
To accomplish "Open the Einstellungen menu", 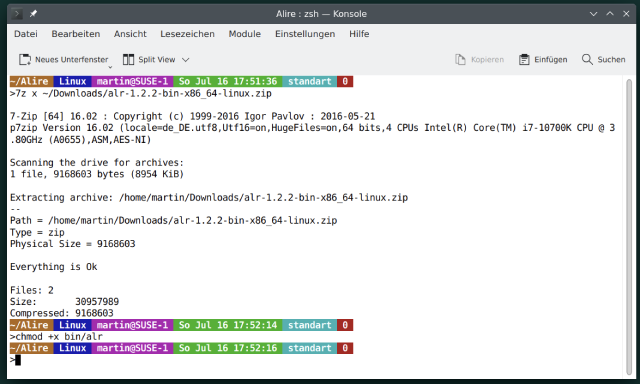I will [x=305, y=34].
